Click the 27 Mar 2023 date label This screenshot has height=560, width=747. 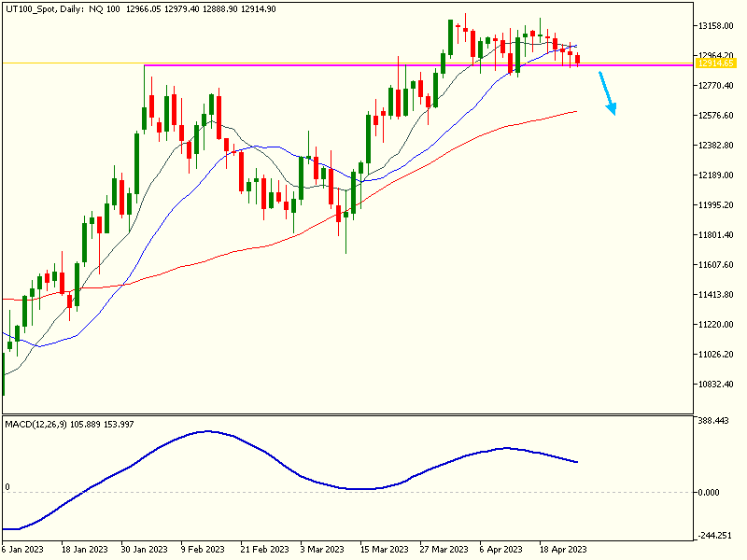[x=443, y=550]
